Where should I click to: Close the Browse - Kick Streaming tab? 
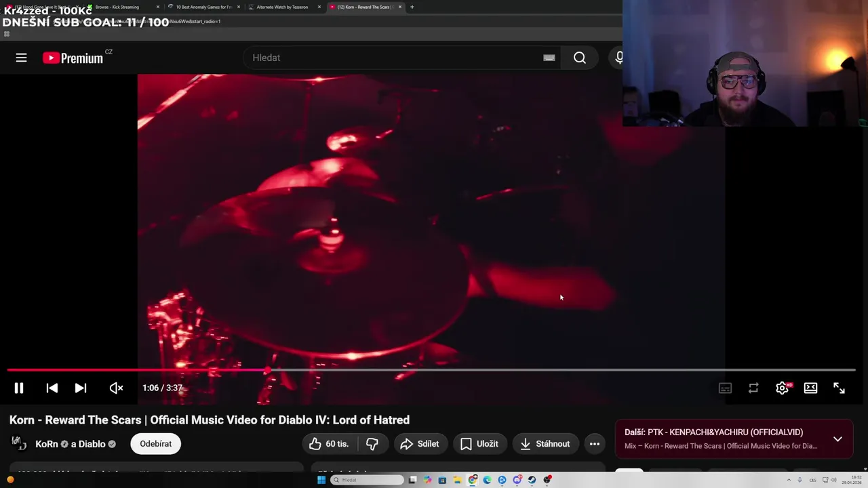[x=158, y=7]
